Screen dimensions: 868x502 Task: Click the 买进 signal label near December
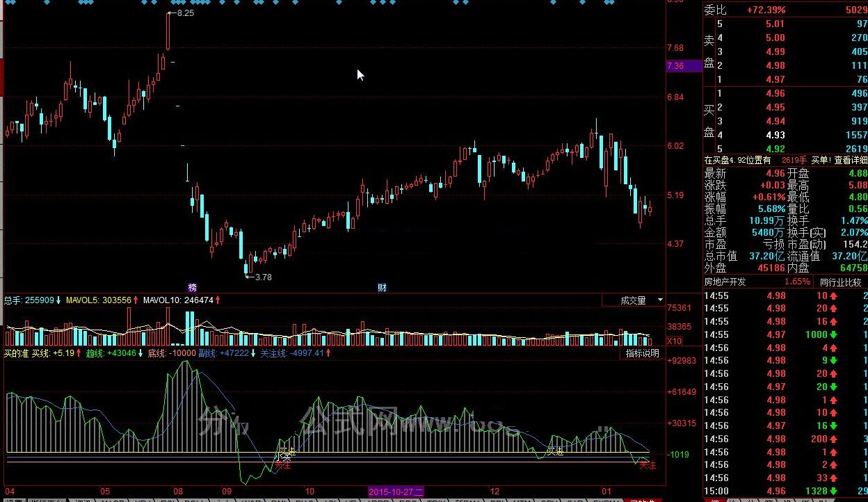[x=554, y=452]
